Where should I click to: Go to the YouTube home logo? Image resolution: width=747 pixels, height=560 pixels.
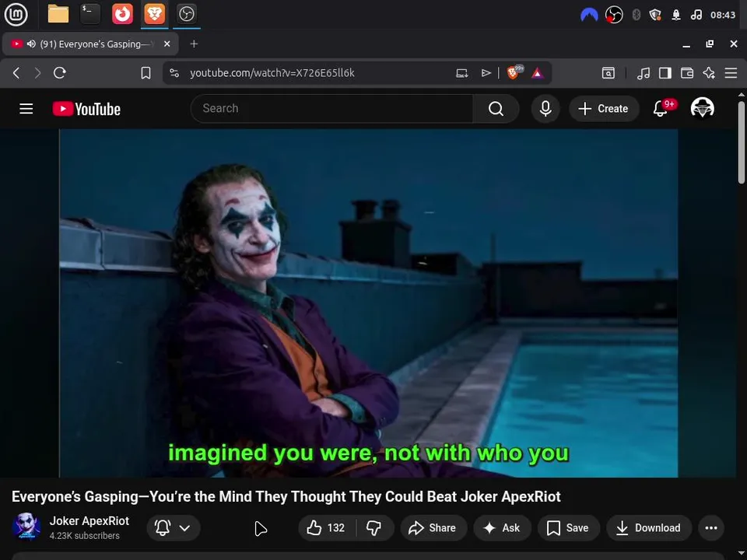click(x=86, y=109)
